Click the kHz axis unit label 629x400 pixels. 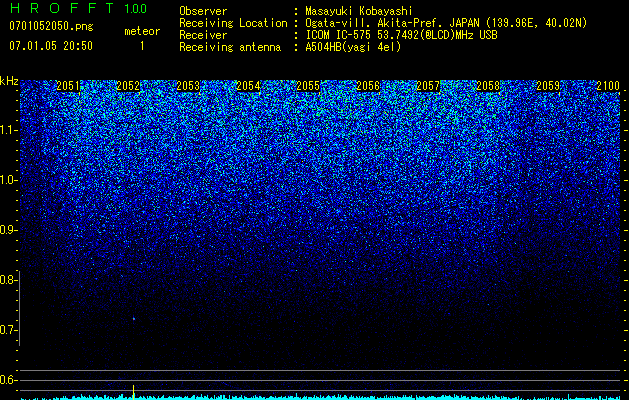9,81
